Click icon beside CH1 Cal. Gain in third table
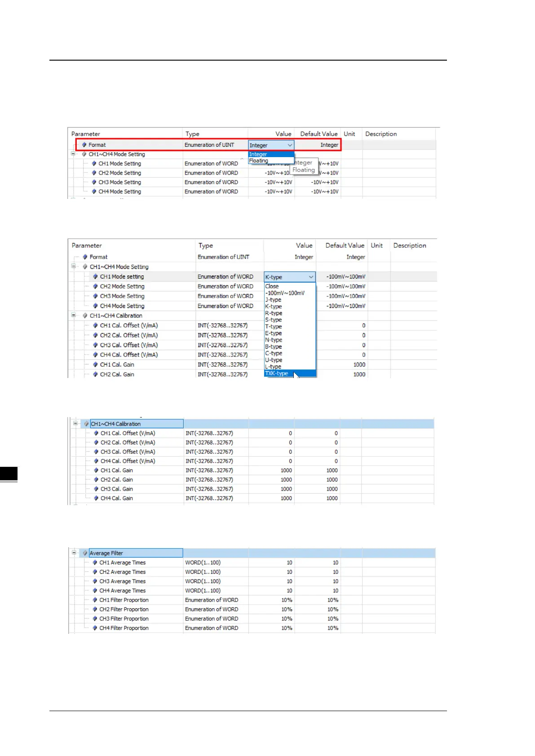Viewport: 535px width, 756px height. [96, 470]
